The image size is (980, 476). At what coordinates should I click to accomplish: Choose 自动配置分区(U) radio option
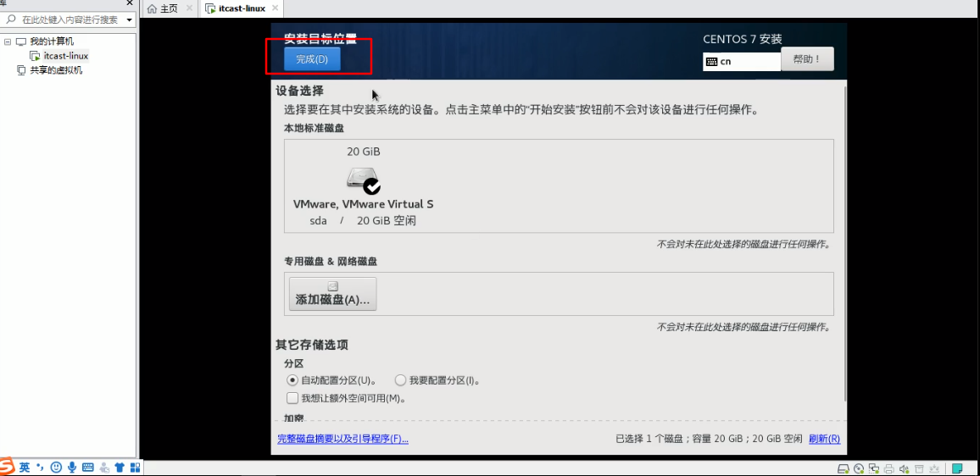coord(331,379)
